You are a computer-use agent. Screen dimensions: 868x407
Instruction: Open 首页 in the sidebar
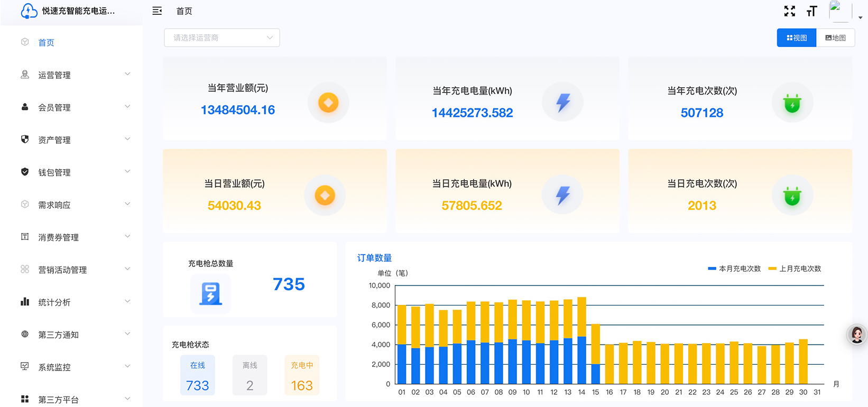pos(46,42)
